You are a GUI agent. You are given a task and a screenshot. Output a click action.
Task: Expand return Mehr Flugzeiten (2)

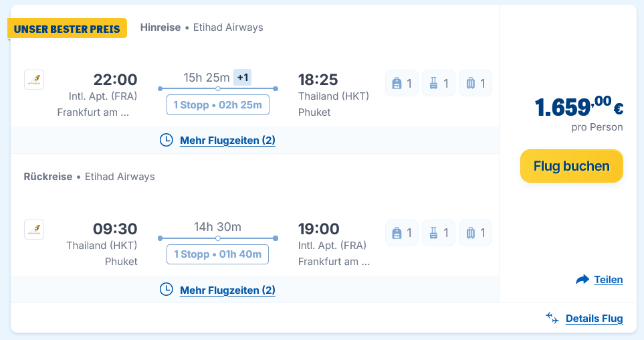[227, 290]
